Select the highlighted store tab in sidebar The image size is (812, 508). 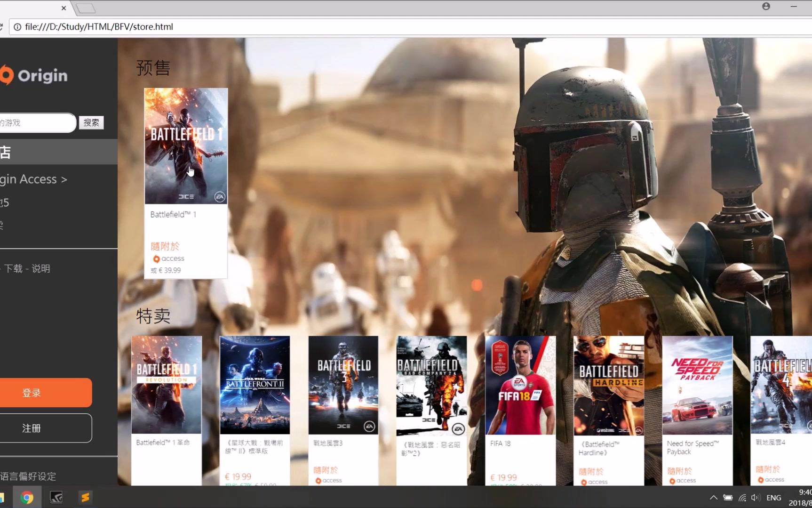58,152
